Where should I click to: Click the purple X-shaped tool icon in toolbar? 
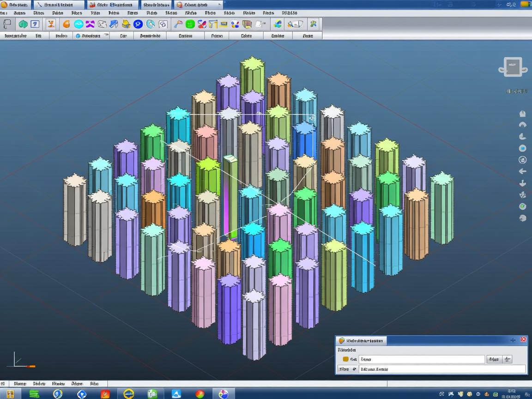tap(91, 24)
